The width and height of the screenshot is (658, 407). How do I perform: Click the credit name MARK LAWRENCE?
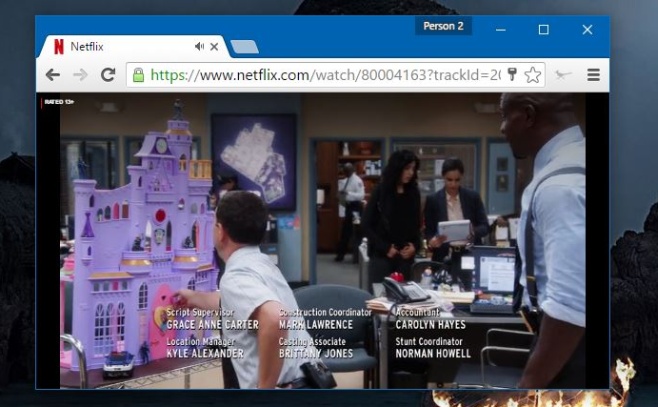coord(316,324)
